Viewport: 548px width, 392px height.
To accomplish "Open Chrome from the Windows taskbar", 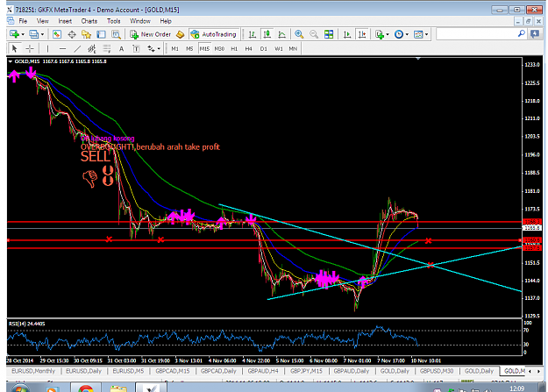I will click(x=86, y=388).
